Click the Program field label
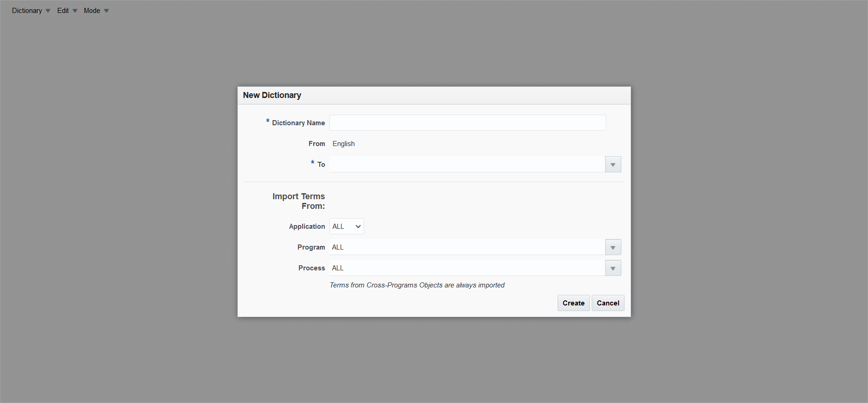The width and height of the screenshot is (868, 403). point(311,247)
